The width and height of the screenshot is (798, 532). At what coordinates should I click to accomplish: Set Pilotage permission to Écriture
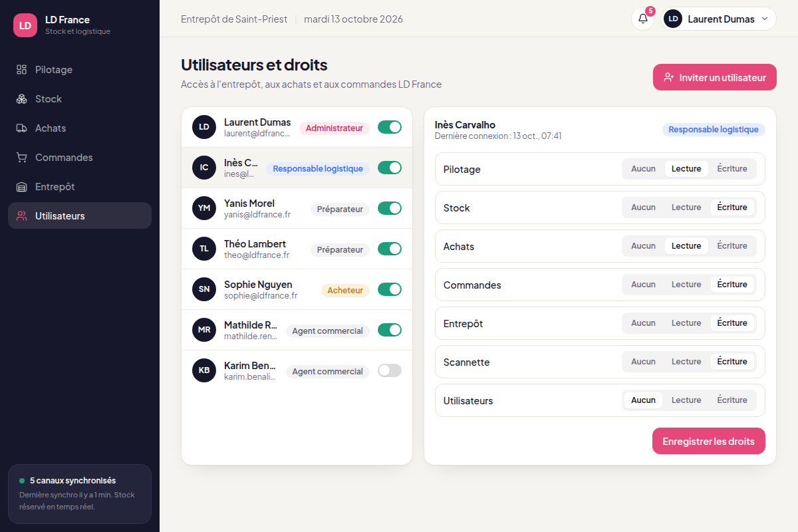tap(732, 169)
